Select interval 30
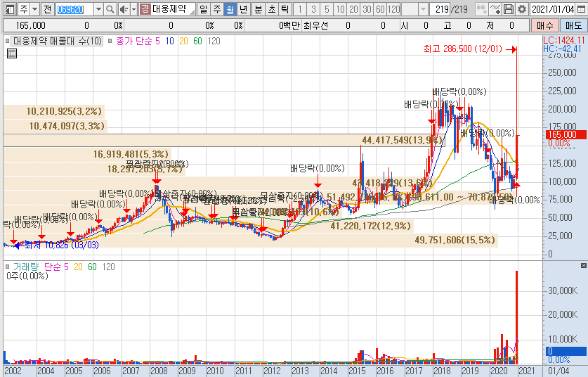The image size is (588, 377). tap(367, 9)
